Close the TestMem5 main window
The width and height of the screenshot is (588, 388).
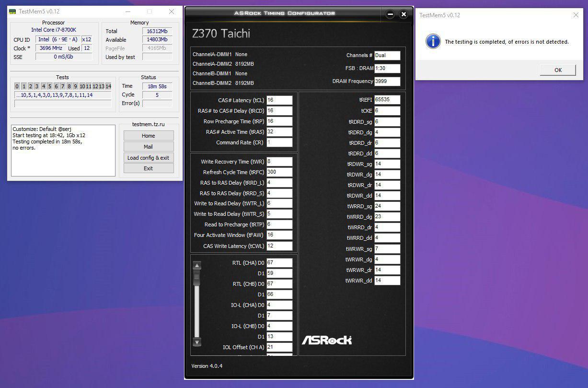[x=172, y=12]
